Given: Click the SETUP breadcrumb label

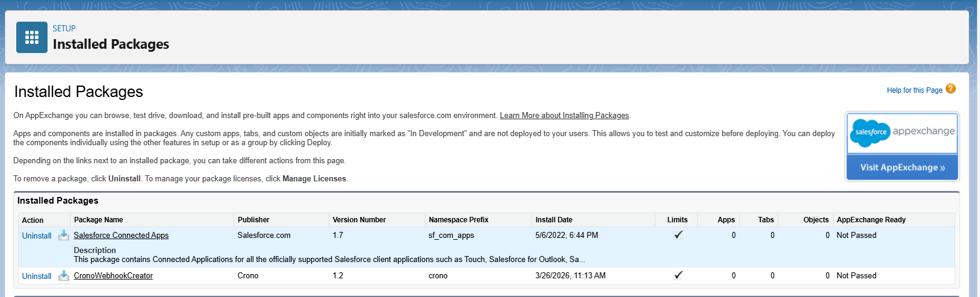Looking at the screenshot, I should click(64, 28).
